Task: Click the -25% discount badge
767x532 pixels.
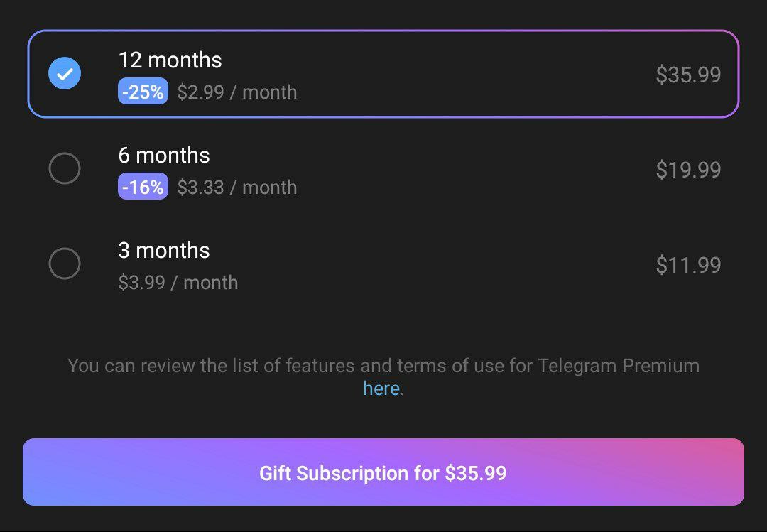Action: (x=143, y=92)
